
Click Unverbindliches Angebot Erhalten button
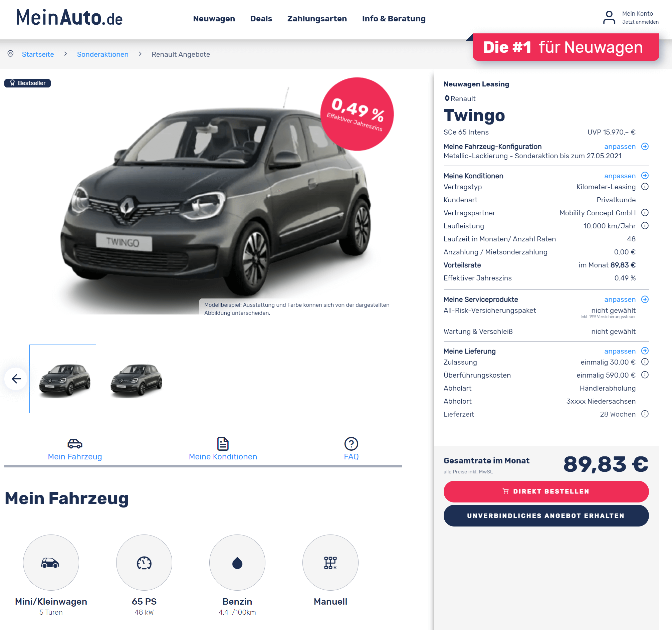546,516
